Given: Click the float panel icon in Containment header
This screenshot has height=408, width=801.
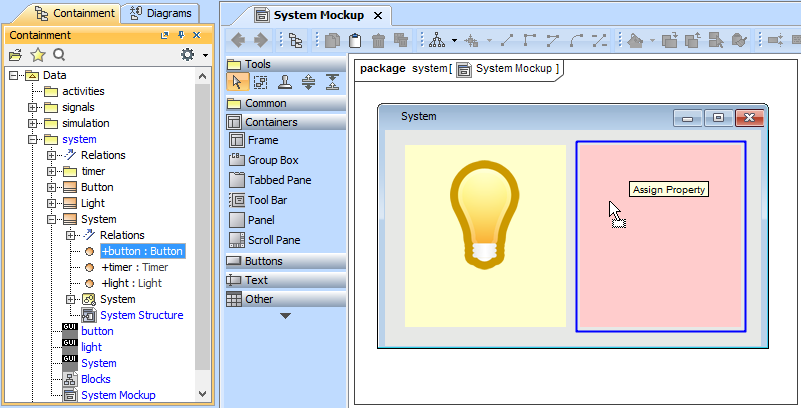Looking at the screenshot, I should (164, 35).
